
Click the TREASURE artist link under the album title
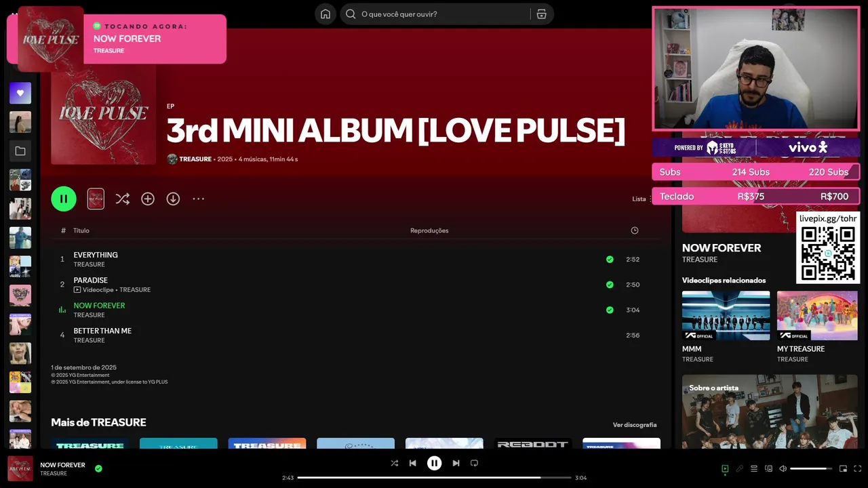coord(195,159)
